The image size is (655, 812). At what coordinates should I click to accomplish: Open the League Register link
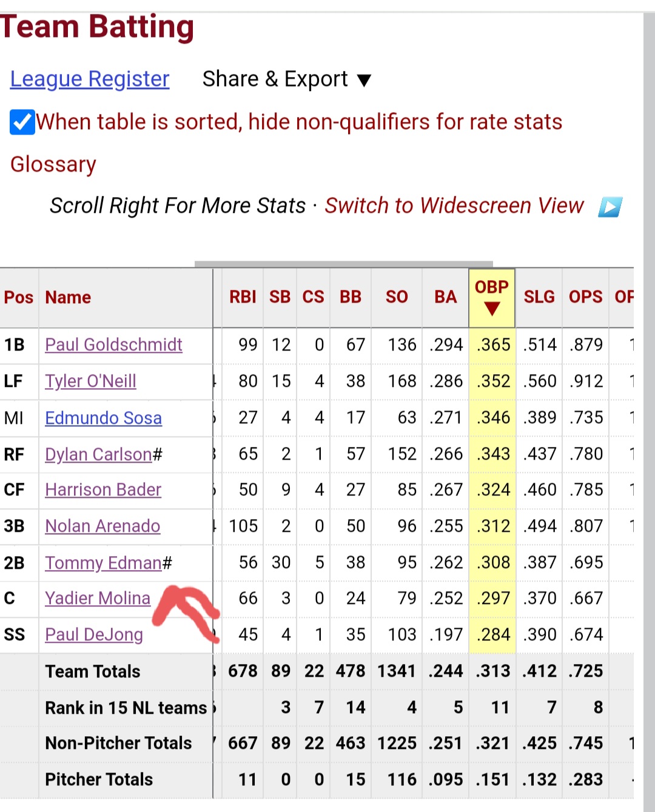[90, 79]
